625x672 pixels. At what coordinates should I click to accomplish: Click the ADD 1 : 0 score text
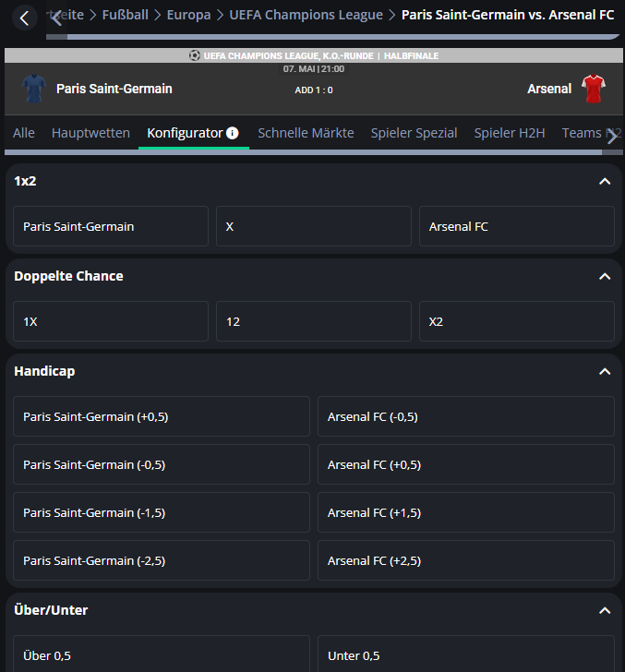coord(314,90)
